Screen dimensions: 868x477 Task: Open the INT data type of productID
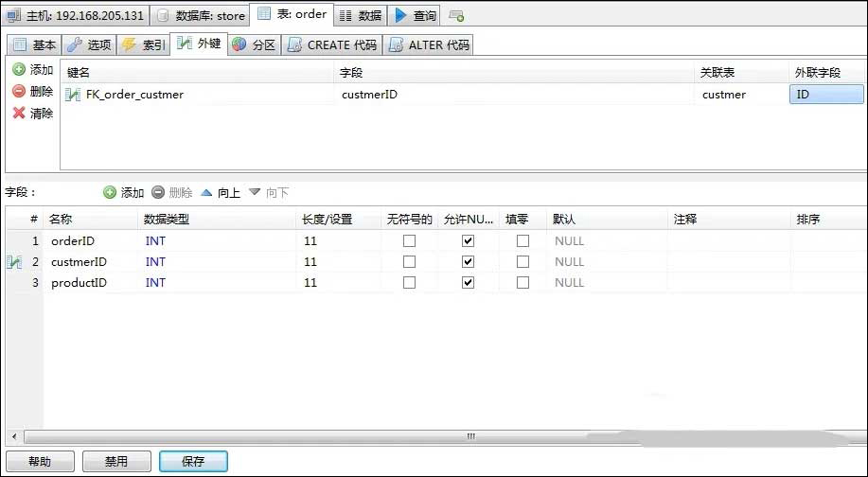click(x=155, y=283)
